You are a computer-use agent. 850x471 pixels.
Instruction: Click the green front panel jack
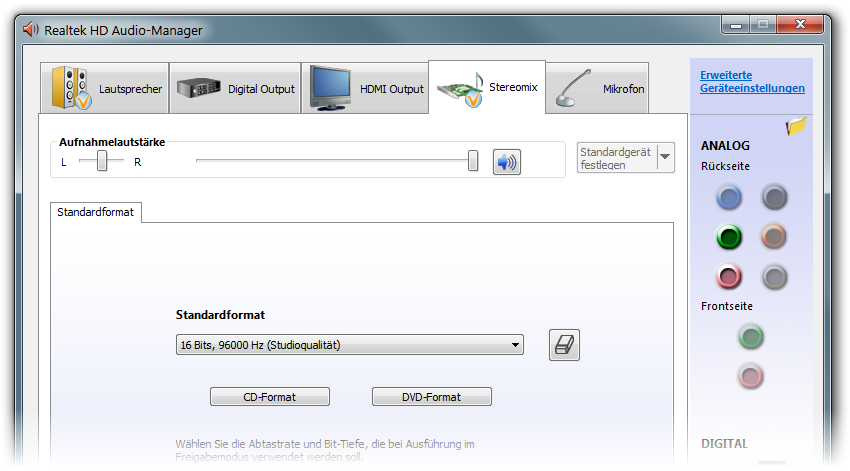(751, 337)
